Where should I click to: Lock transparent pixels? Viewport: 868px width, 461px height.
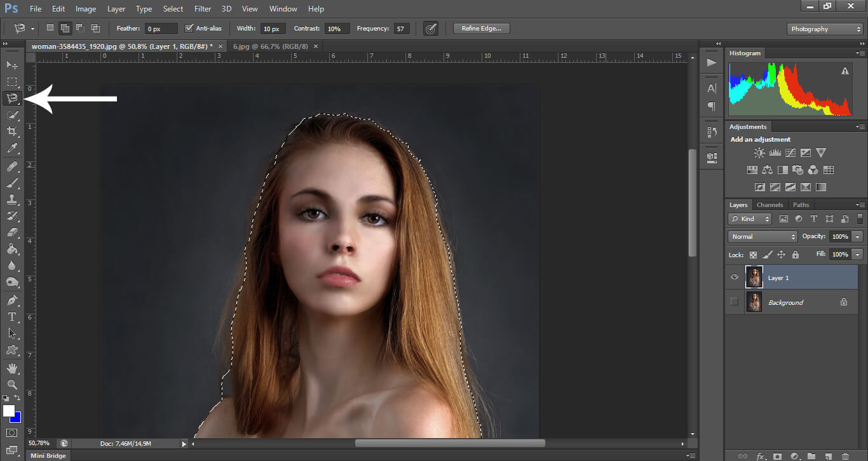(754, 255)
